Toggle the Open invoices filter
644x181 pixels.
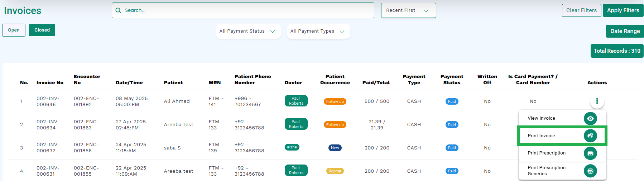pos(14,30)
